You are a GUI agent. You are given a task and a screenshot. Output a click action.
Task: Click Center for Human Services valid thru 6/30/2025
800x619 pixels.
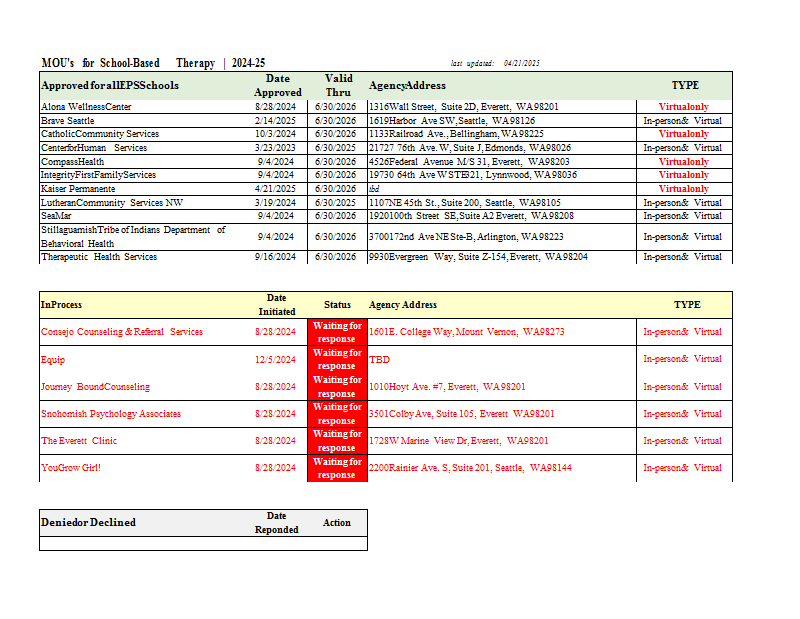(x=335, y=147)
